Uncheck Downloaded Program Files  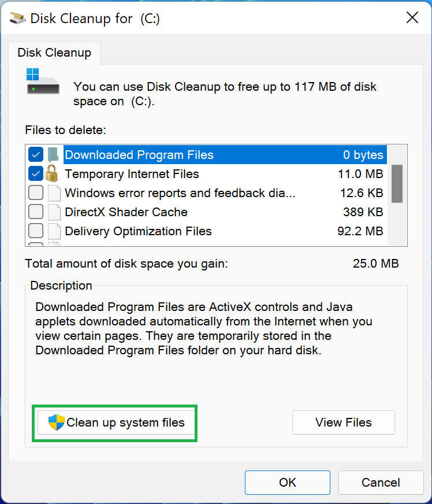35,154
